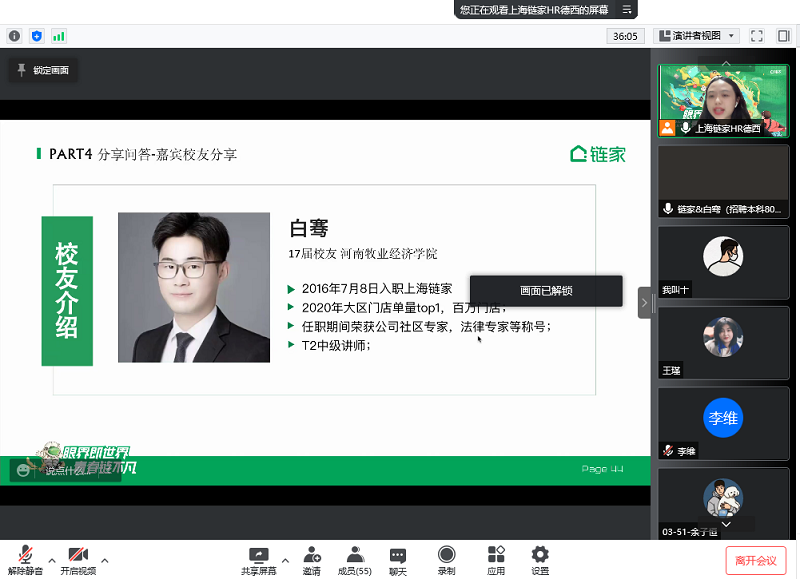The image size is (800, 579).
Task: Click the leave meeting (离开会议) button
Action: pyautogui.click(x=757, y=561)
